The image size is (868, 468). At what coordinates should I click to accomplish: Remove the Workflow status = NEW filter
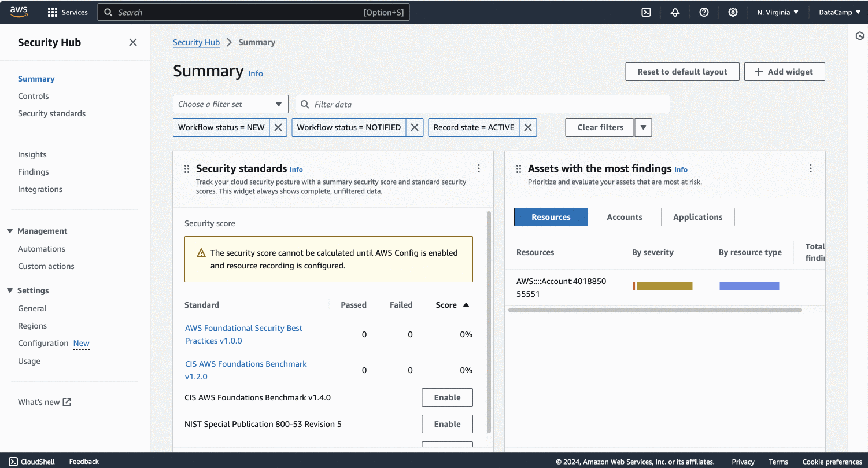278,127
